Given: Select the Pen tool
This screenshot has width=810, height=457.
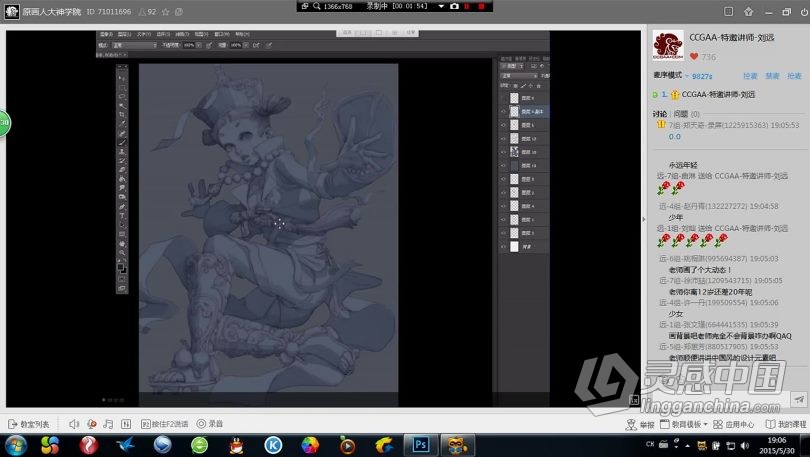Looking at the screenshot, I should (x=122, y=207).
